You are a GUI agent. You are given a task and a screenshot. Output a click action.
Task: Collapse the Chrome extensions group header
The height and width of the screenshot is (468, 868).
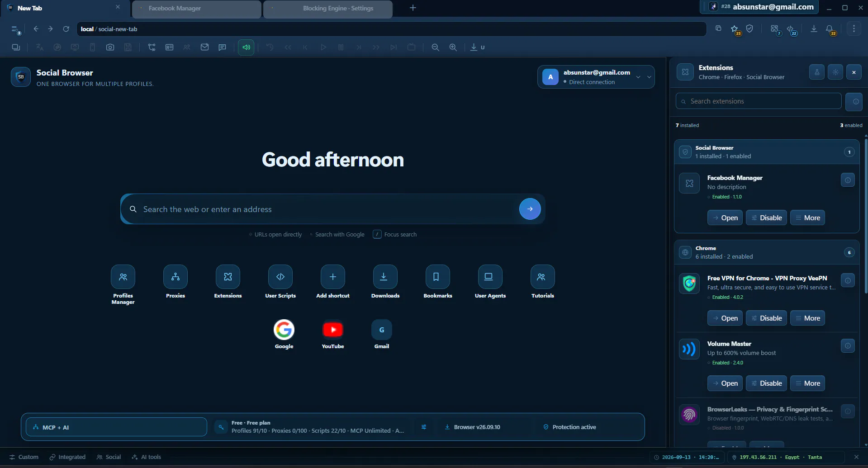767,252
